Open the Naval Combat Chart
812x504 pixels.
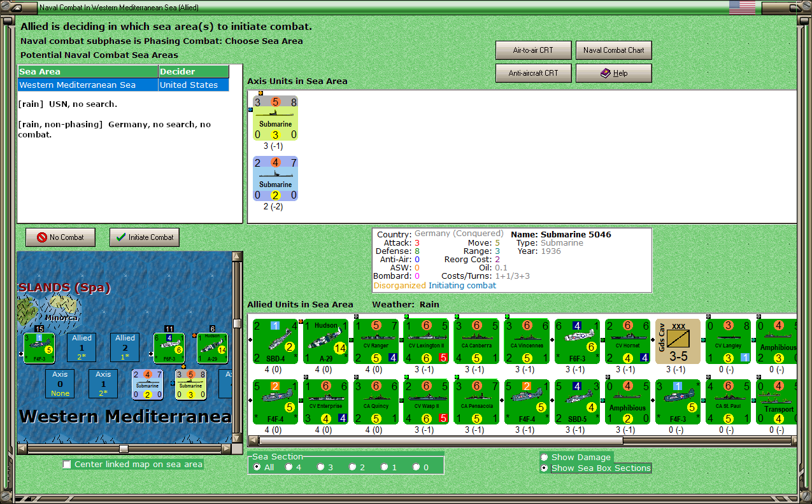coord(614,50)
